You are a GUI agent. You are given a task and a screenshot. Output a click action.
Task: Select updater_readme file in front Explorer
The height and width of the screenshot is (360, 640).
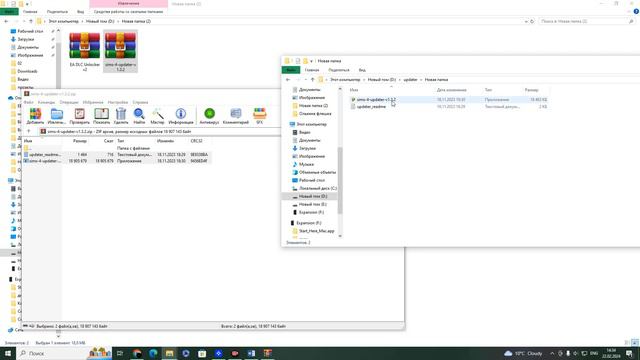pos(371,107)
